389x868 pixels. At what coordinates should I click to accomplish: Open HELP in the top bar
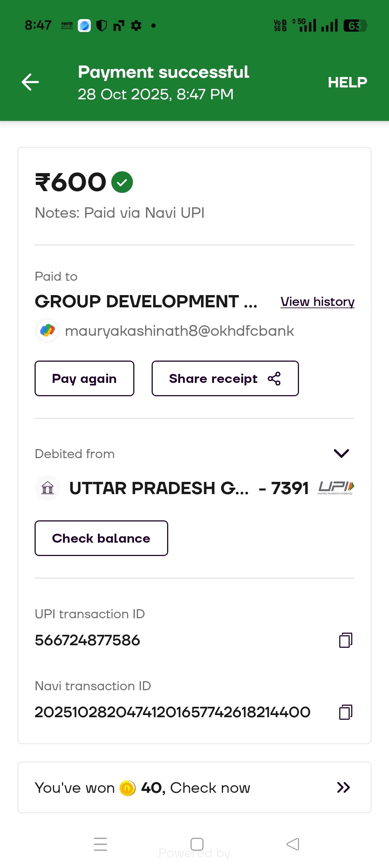click(347, 82)
